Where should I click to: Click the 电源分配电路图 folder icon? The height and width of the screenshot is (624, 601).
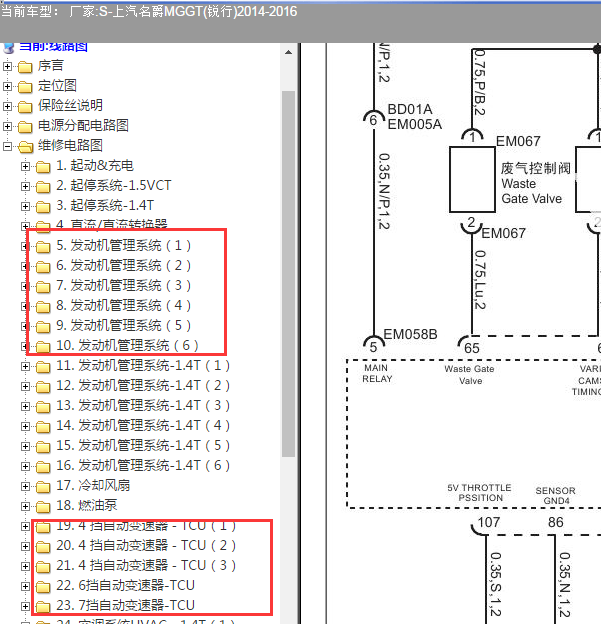[25, 127]
